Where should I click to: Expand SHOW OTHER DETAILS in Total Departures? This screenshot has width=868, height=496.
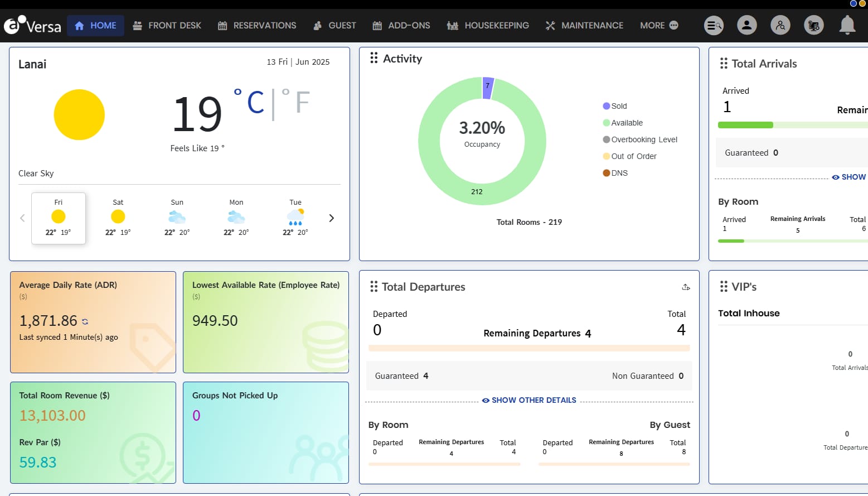[528, 400]
